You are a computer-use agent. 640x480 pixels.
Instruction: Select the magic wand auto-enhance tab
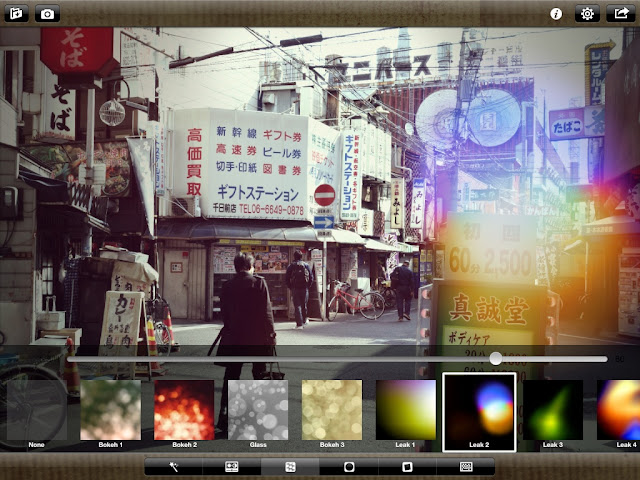[x=173, y=467]
